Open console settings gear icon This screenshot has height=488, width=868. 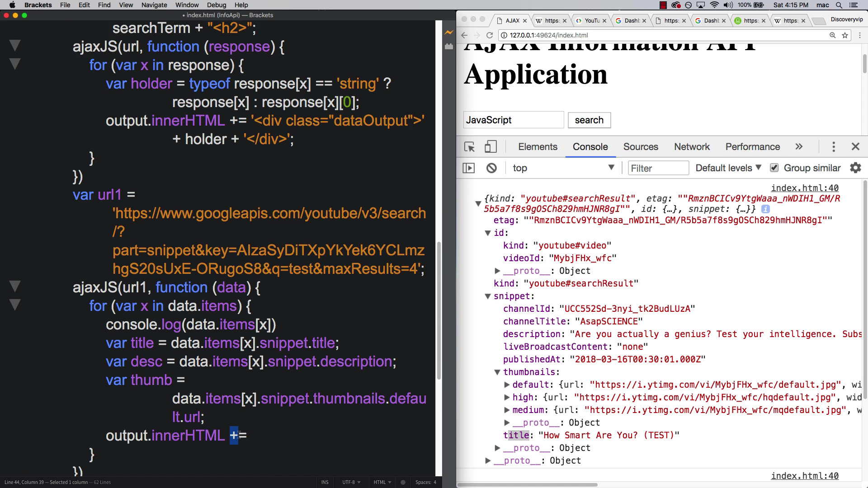[855, 168]
